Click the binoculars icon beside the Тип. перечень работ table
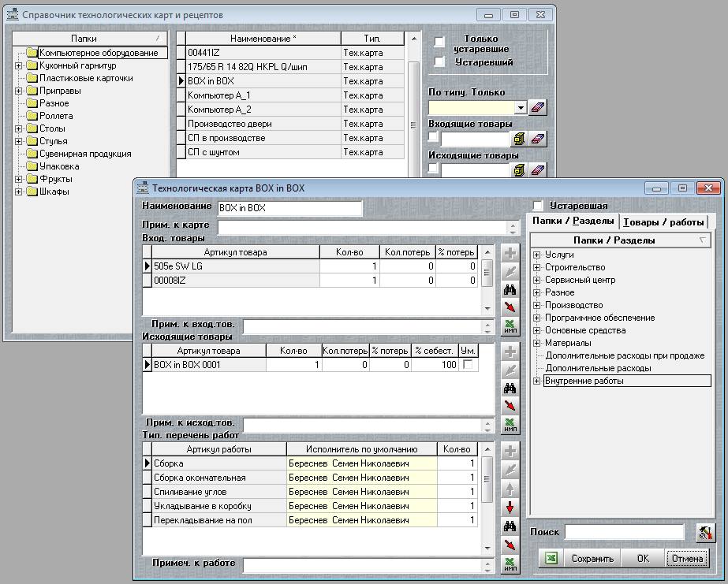The image size is (728, 584). [510, 526]
